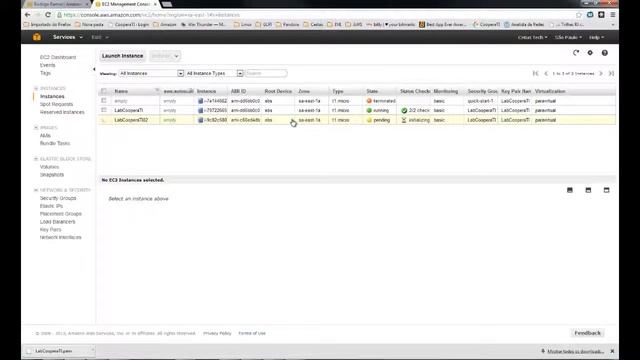Image resolution: width=640 pixels, height=360 pixels.
Task: Open the Services dropdown menu
Action: [x=67, y=37]
